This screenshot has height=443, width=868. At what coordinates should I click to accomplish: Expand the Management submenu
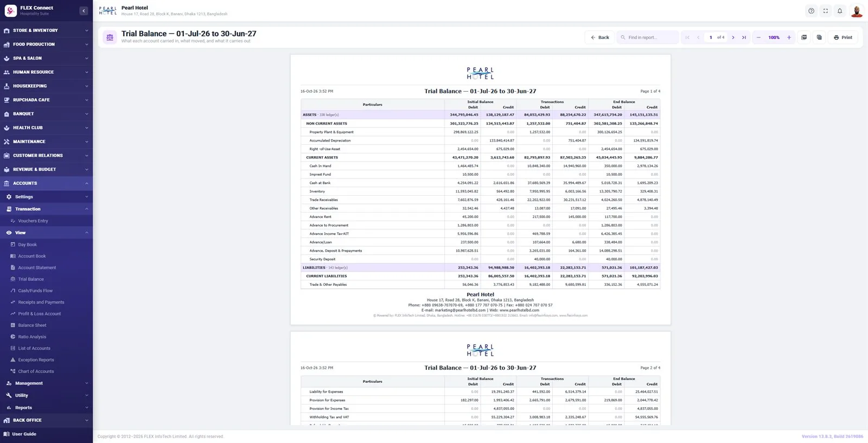(x=46, y=383)
